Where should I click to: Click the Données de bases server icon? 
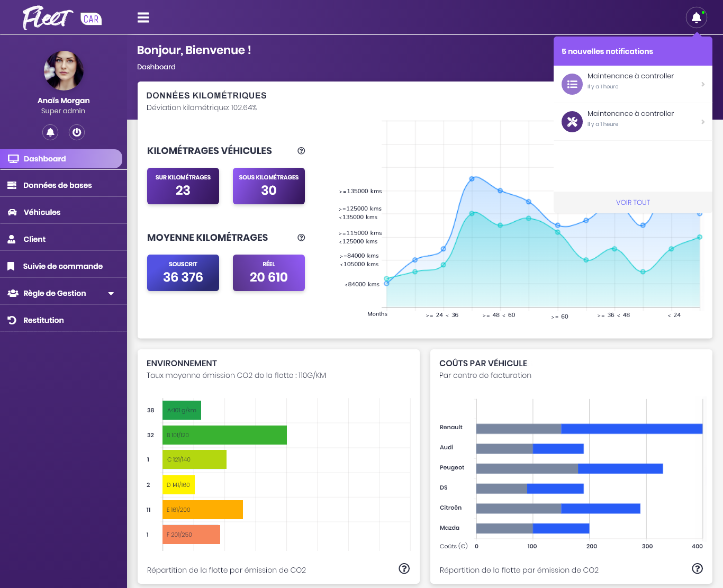click(12, 185)
